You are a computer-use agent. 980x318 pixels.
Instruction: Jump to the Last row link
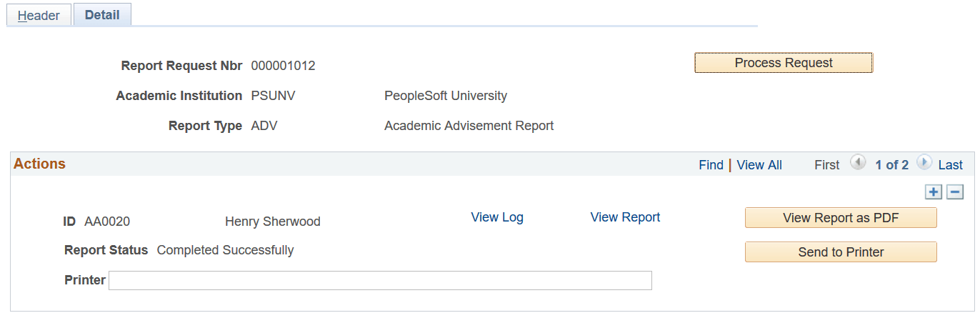click(950, 165)
